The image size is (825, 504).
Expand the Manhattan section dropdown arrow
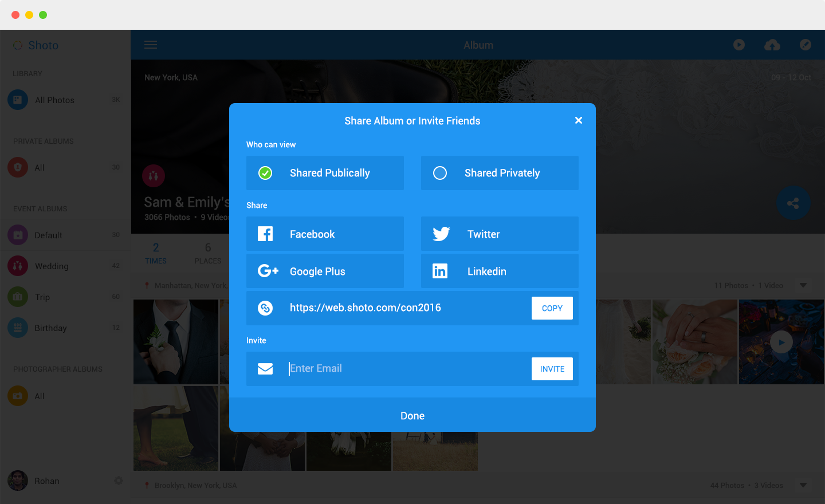[803, 285]
